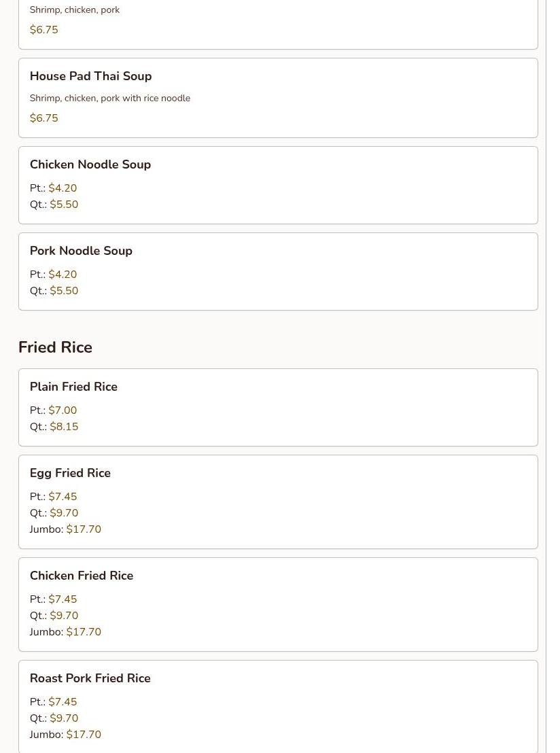Screen dimensions: 560x753
Task: Choose Plain Fried Rice $7.00 pint price
Action: (x=63, y=410)
